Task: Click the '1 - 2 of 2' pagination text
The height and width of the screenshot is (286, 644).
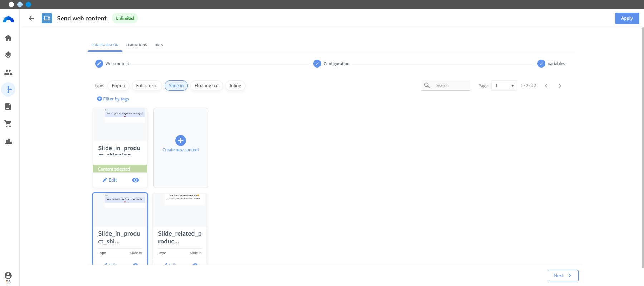Action: tap(528, 86)
